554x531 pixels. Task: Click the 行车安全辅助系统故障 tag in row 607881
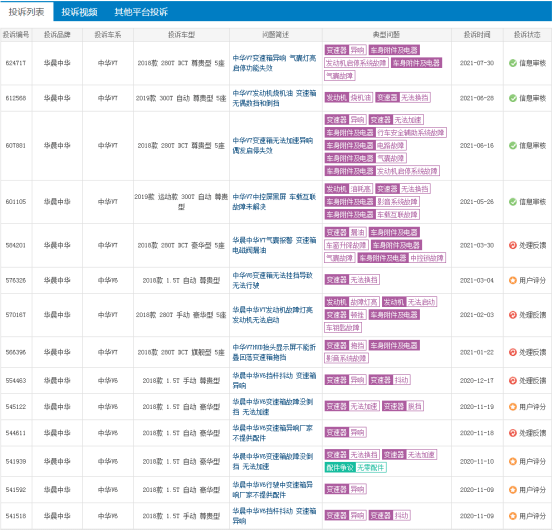coord(385,132)
